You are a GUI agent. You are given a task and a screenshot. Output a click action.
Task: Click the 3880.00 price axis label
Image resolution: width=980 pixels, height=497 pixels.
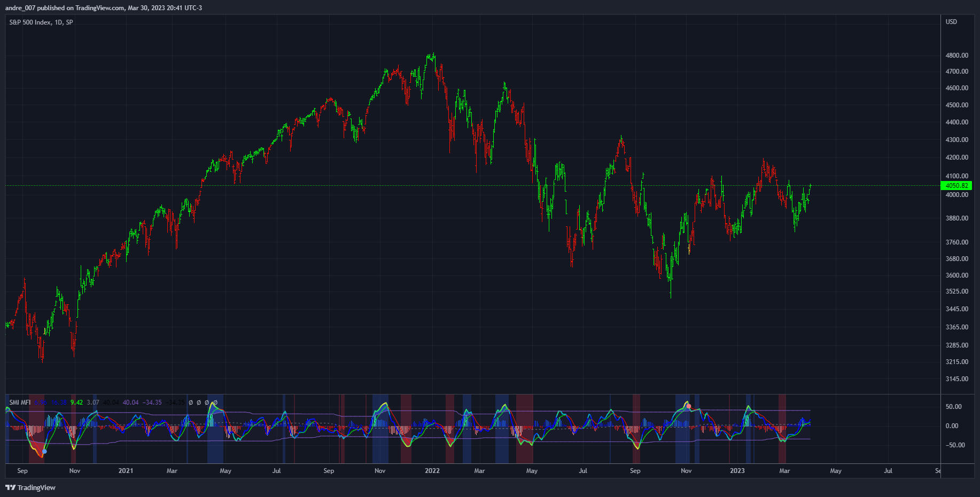tap(956, 218)
